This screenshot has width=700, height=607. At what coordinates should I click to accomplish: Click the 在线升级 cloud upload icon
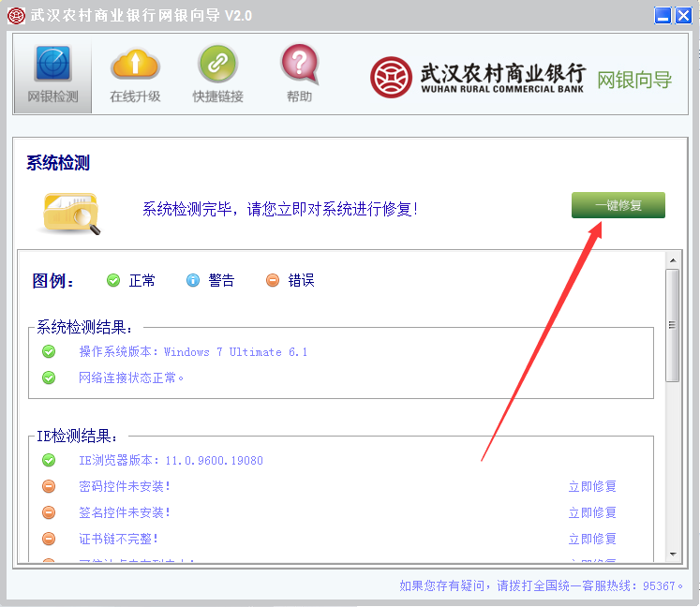coord(135,64)
